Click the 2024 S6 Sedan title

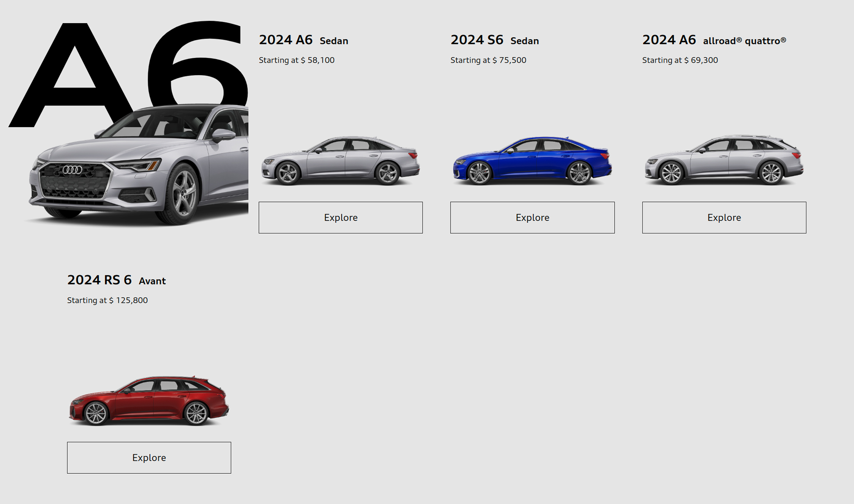click(x=495, y=40)
